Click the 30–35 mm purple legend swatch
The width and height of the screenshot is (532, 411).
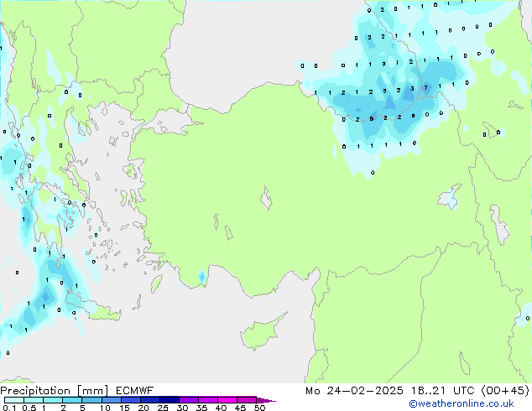tap(188, 400)
